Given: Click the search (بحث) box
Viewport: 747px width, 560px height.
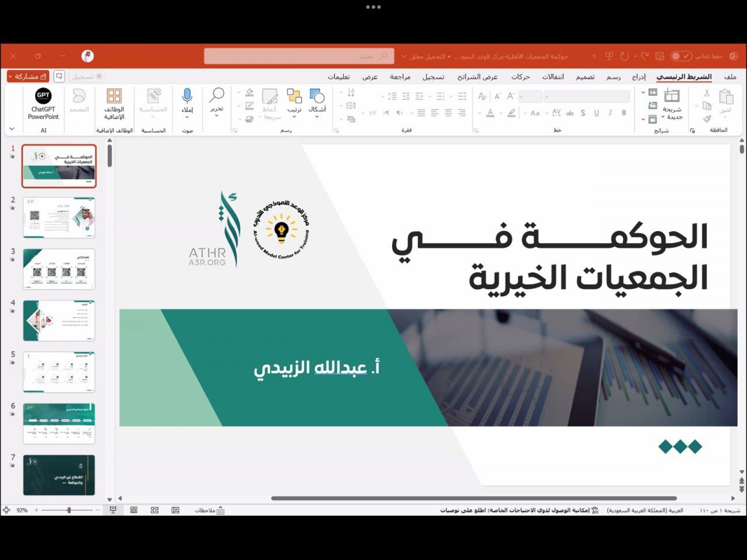Looking at the screenshot, I should pos(299,56).
